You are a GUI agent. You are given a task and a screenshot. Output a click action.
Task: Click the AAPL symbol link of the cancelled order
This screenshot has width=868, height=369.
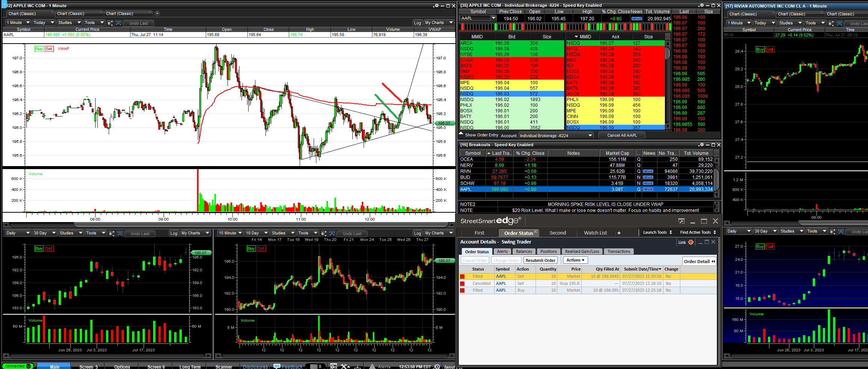(501, 283)
